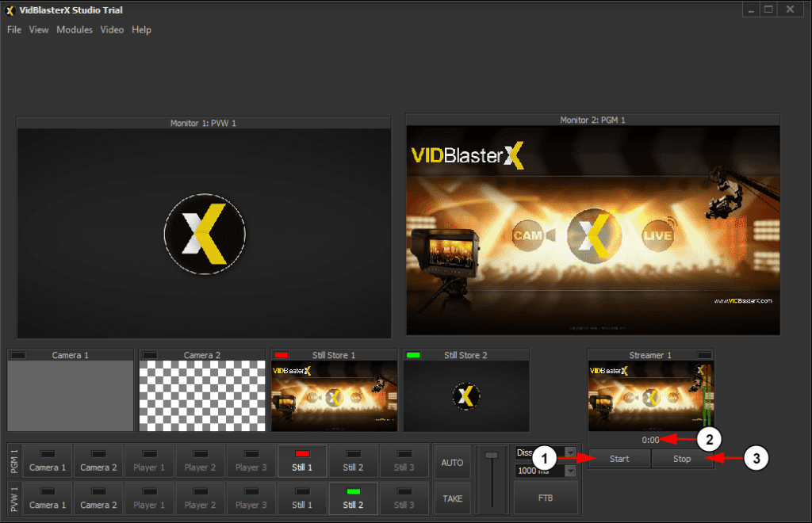812x523 pixels.
Task: Open the File menu
Action: coord(14,30)
